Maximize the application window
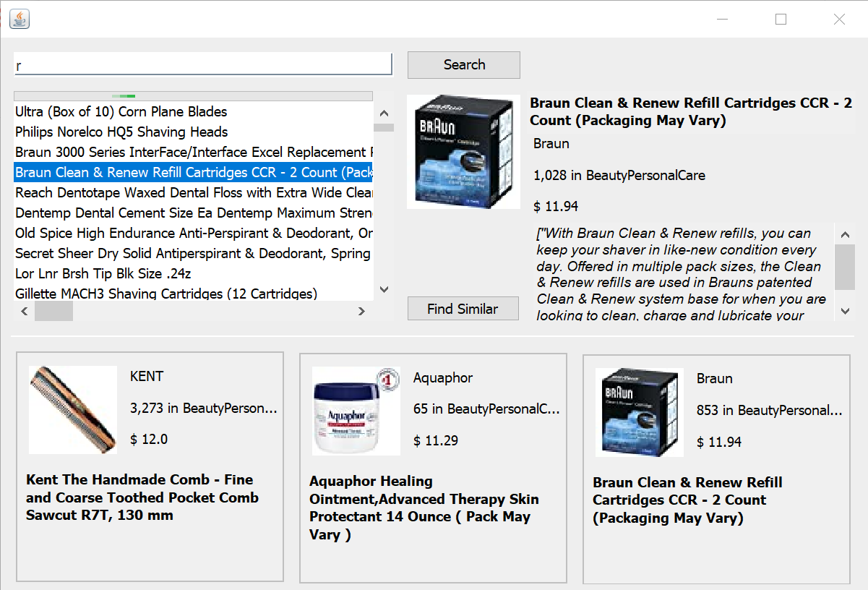Viewport: 868px width, 590px height. tap(781, 20)
